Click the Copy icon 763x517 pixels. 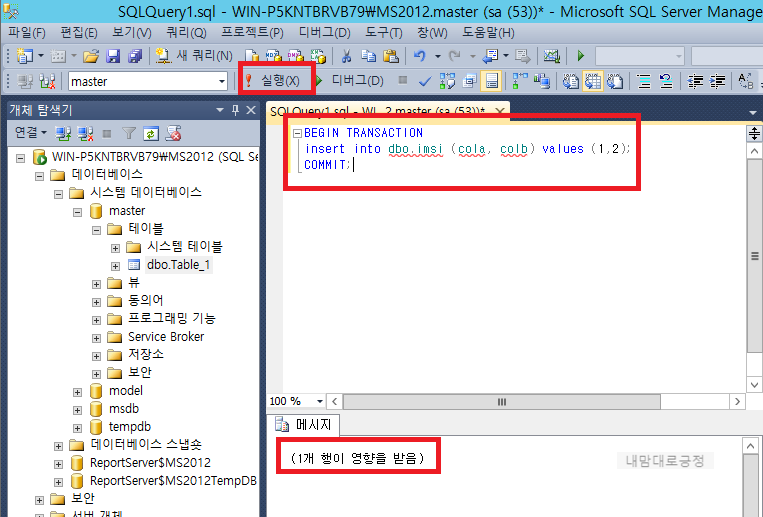[368, 56]
